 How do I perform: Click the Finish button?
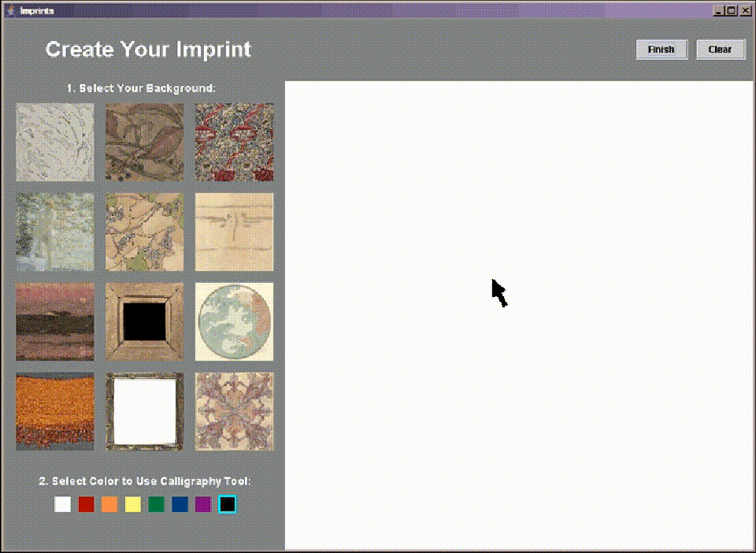pos(661,50)
